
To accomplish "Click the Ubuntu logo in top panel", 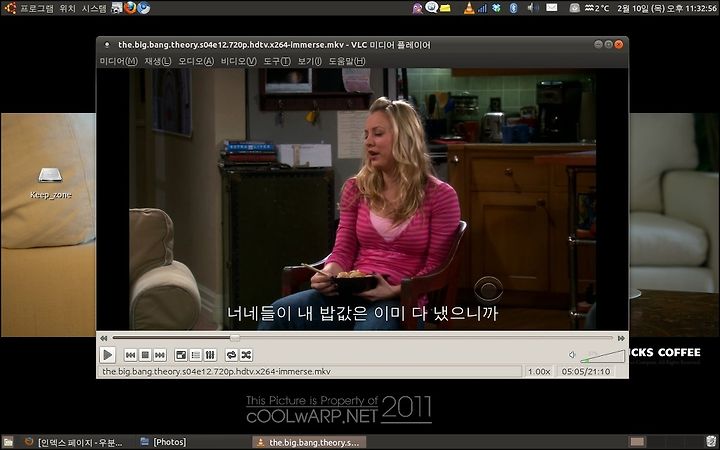I will tap(10, 8).
